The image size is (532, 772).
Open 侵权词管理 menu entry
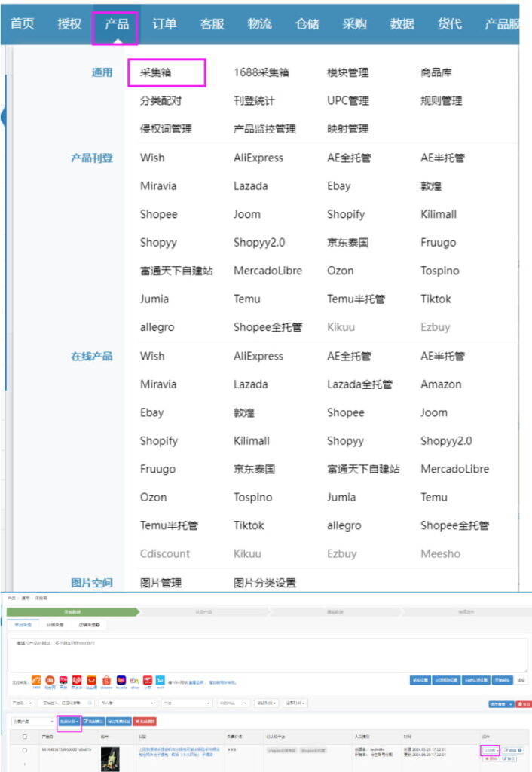click(x=166, y=129)
